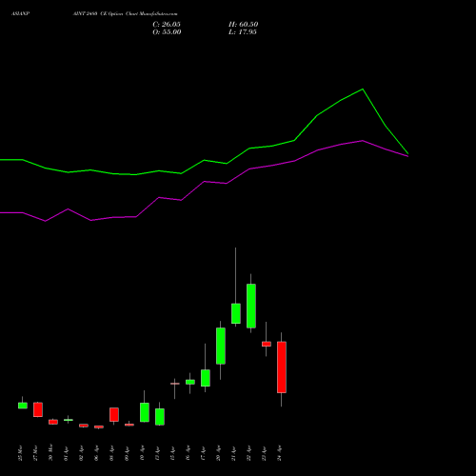The image size is (476, 476).
Task: Click the 'ASIANP' symbol label at top left
Action: coord(20,14)
